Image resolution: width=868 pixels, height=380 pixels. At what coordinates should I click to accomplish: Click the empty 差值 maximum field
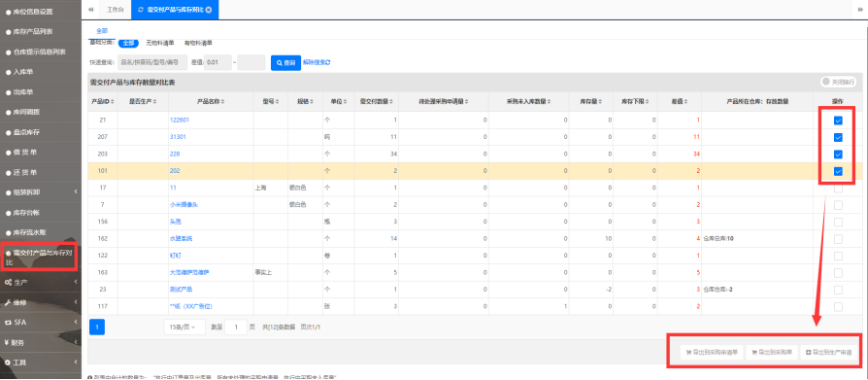point(251,63)
